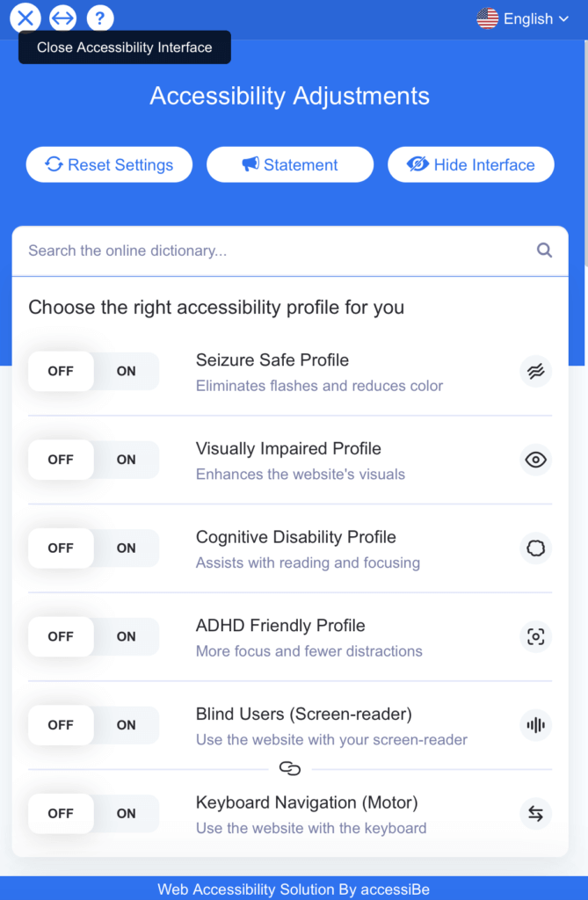Turn ON the Seizure Safe Profile
Image resolution: width=588 pixels, height=900 pixels.
point(126,371)
